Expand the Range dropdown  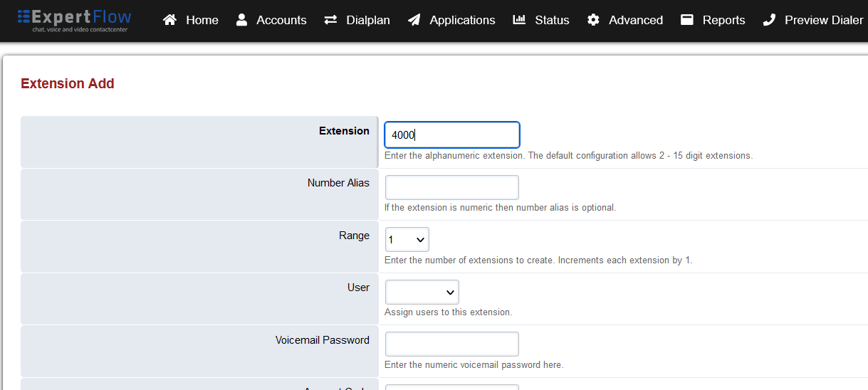tap(407, 240)
